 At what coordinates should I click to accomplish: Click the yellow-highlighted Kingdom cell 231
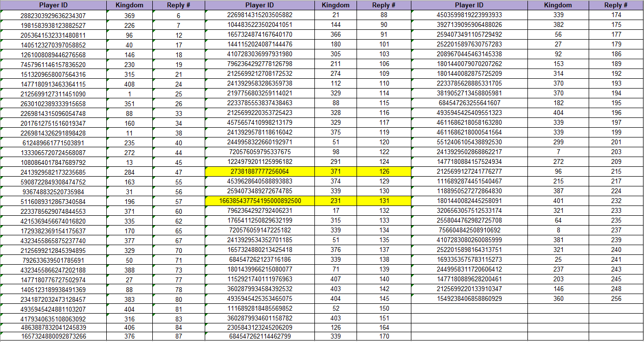click(335, 201)
